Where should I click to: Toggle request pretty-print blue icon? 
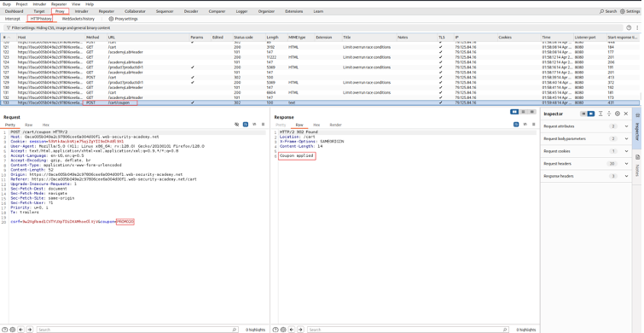point(245,125)
